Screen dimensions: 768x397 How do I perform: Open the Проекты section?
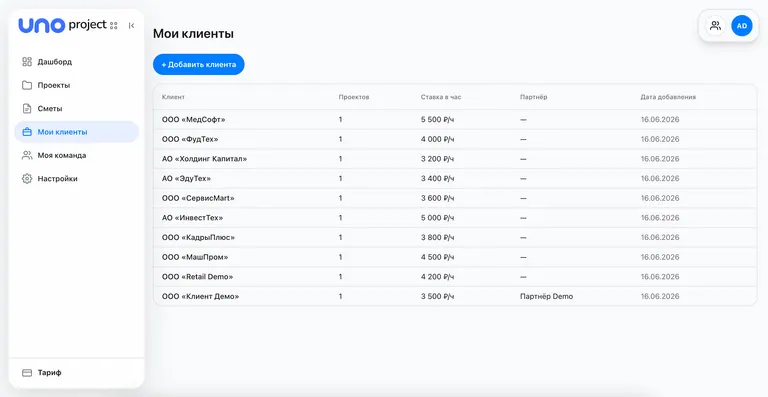point(77,85)
